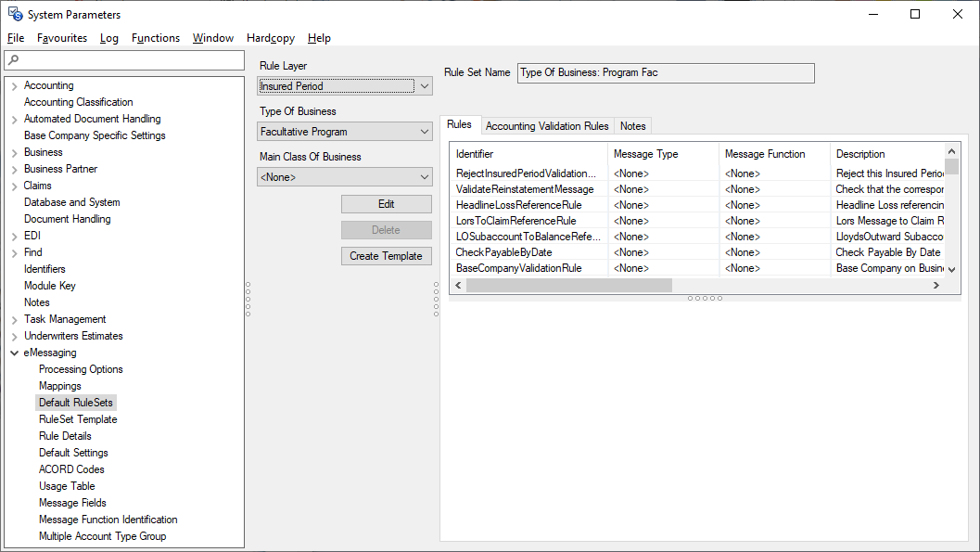
Task: Open the Hardcopy menu
Action: (271, 38)
